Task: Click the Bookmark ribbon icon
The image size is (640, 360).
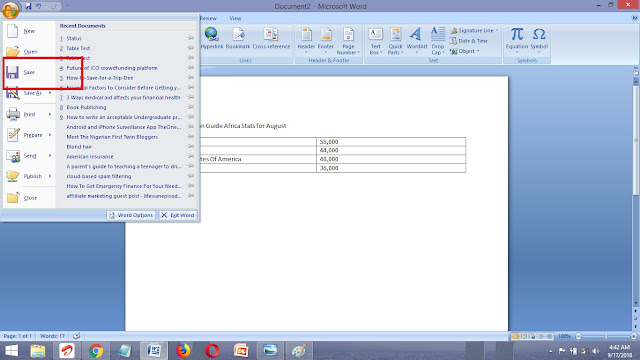Action: pyautogui.click(x=238, y=38)
